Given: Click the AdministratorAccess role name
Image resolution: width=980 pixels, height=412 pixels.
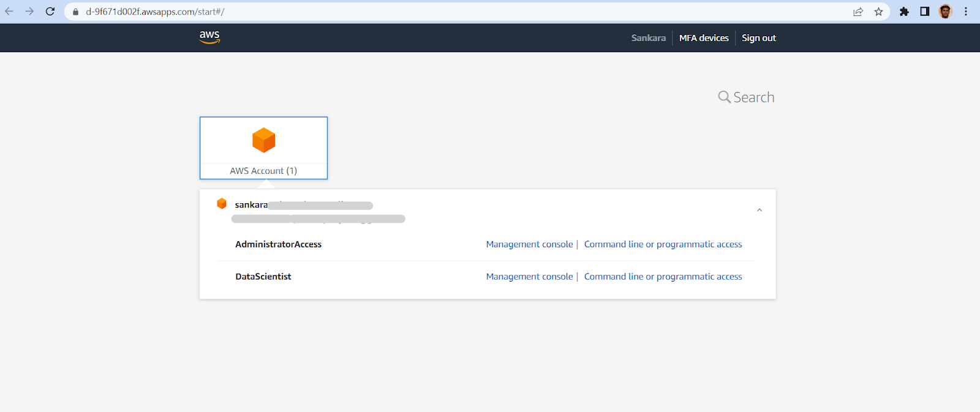Looking at the screenshot, I should (x=279, y=244).
